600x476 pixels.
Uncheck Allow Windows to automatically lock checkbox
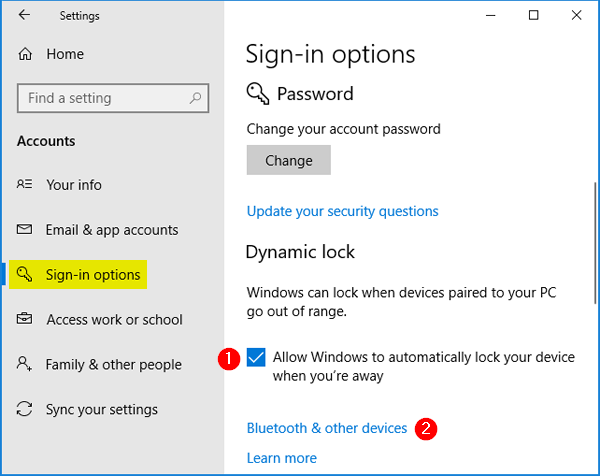click(x=256, y=358)
